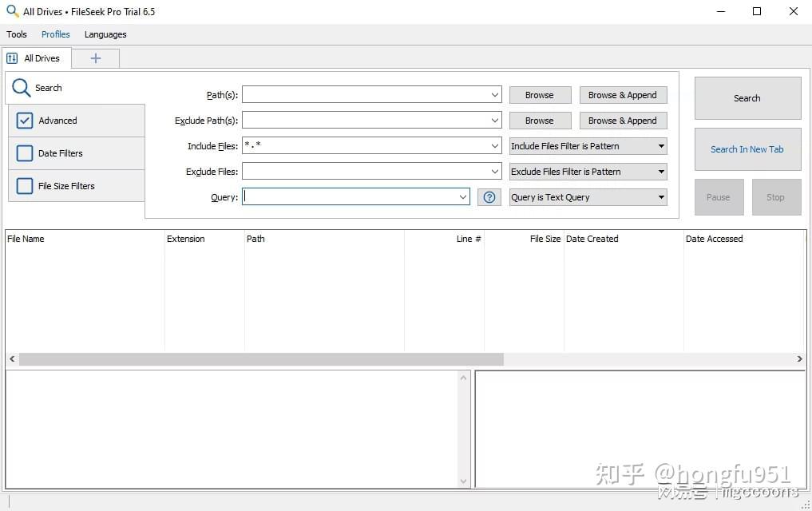Click the Stop button

[776, 197]
